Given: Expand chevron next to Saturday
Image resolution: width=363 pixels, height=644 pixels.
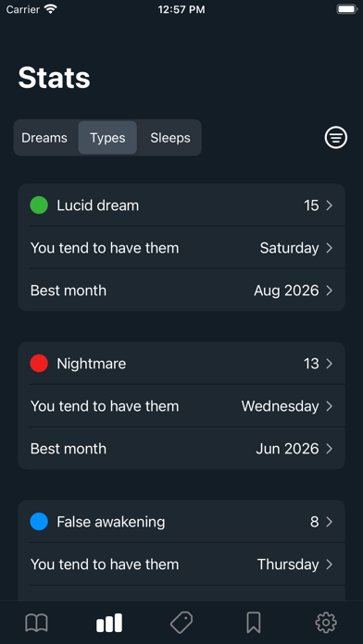Looking at the screenshot, I should [x=330, y=248].
